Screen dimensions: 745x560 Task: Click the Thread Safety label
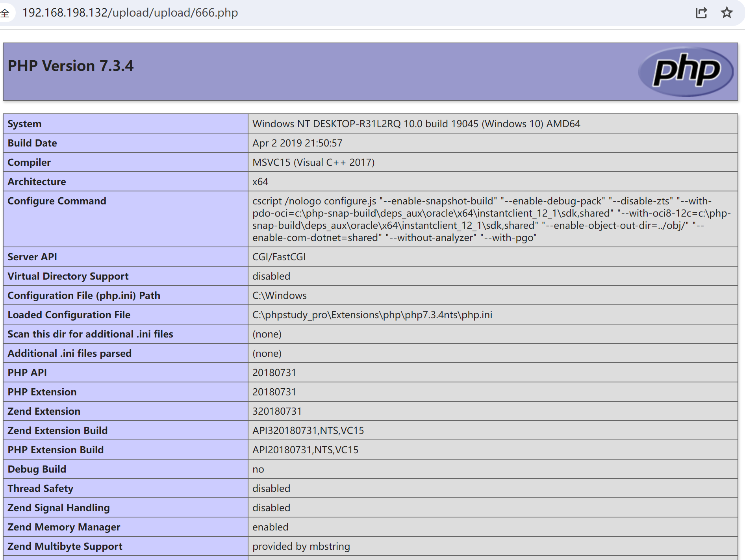pyautogui.click(x=41, y=488)
